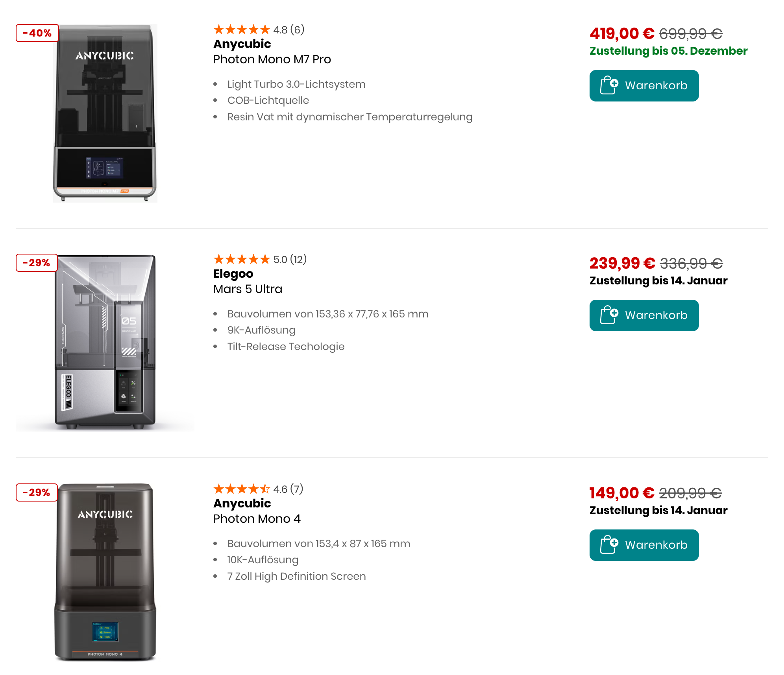
Task: Open the Photon Mono 4 title link
Action: pos(257,519)
